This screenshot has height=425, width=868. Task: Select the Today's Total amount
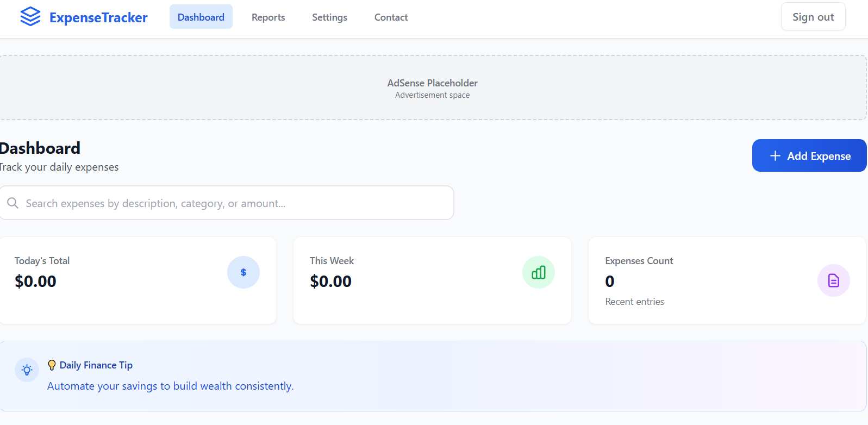35,282
